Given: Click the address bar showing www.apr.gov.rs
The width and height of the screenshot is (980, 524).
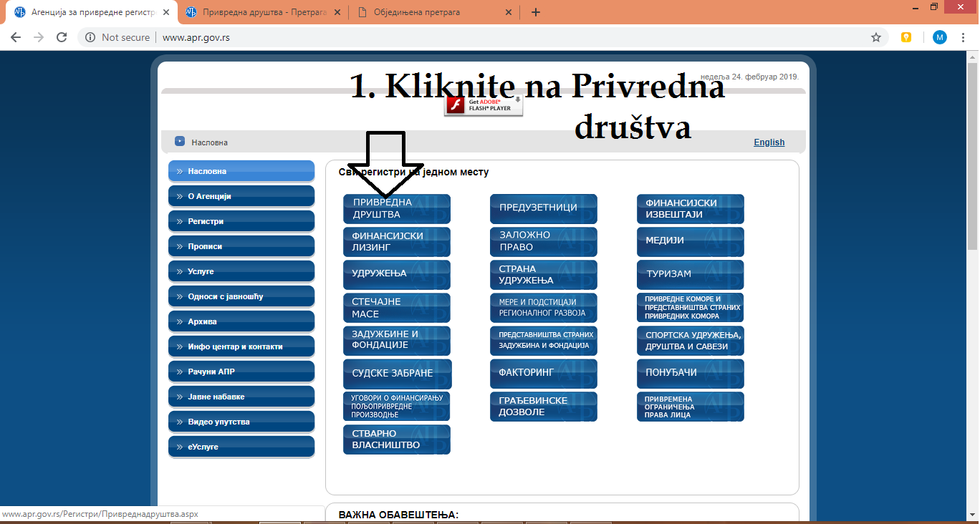Looking at the screenshot, I should 483,37.
